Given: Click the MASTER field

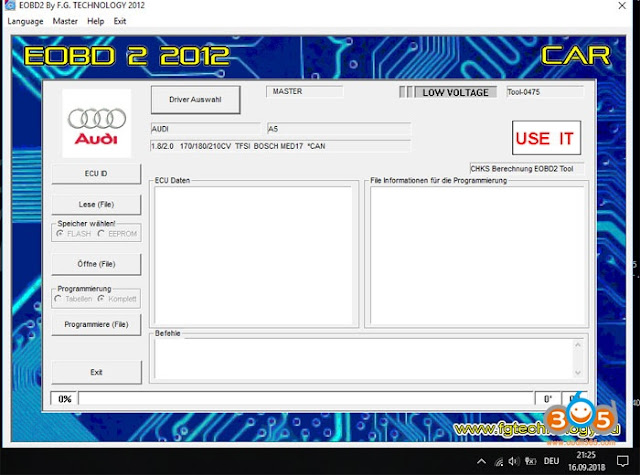Looking at the screenshot, I should point(304,91).
